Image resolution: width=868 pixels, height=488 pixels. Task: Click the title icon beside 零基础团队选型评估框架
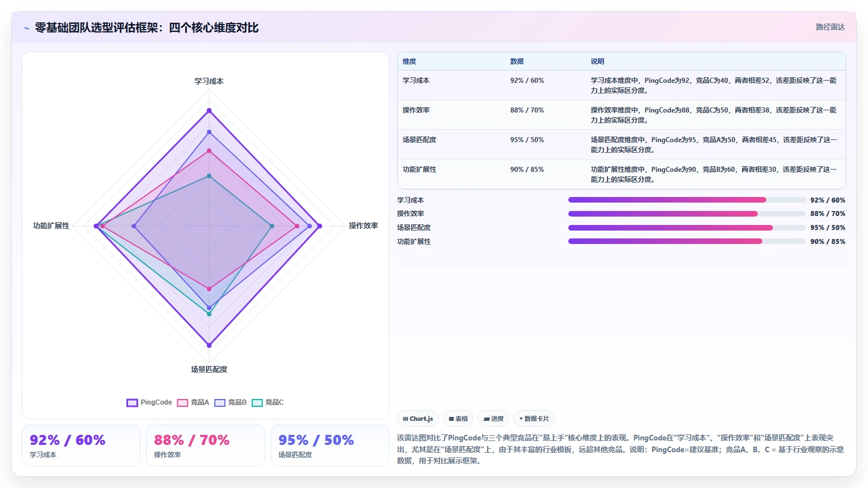click(x=26, y=28)
